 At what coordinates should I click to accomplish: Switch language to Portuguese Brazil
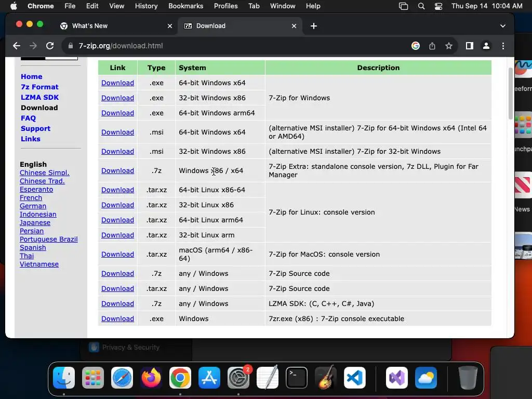(x=48, y=239)
